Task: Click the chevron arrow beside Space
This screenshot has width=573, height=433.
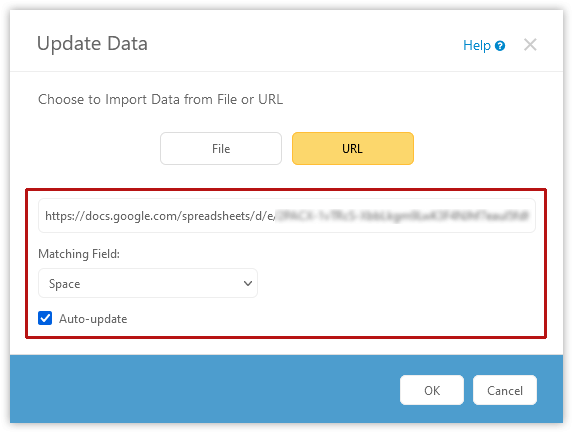Action: 248,284
